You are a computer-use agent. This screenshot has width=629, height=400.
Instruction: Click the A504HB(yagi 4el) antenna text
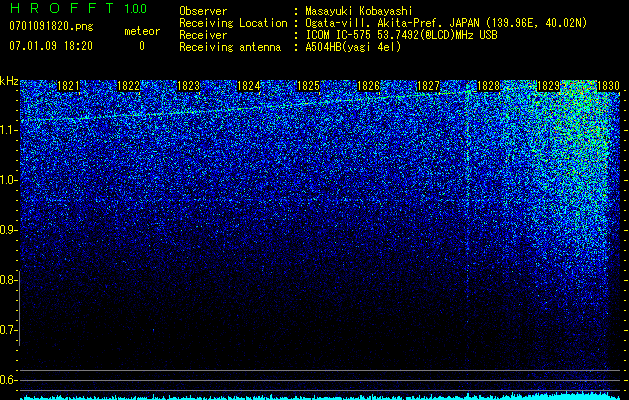click(x=353, y=47)
